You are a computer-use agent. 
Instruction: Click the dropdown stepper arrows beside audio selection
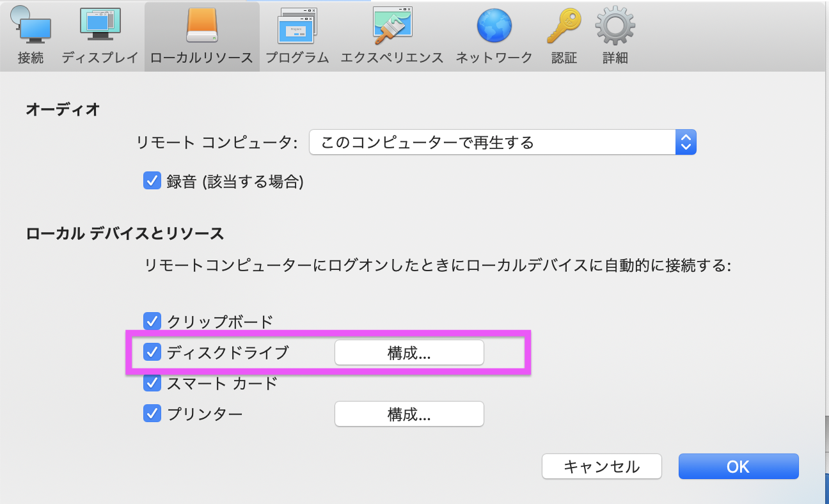pos(686,142)
